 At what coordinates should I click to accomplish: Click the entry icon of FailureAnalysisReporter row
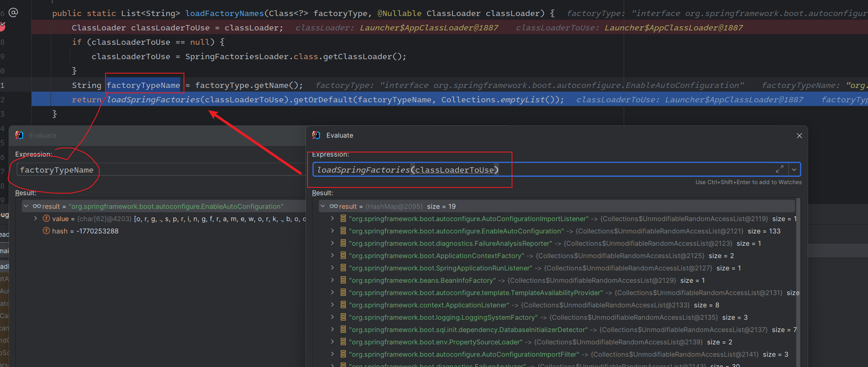[x=343, y=243]
